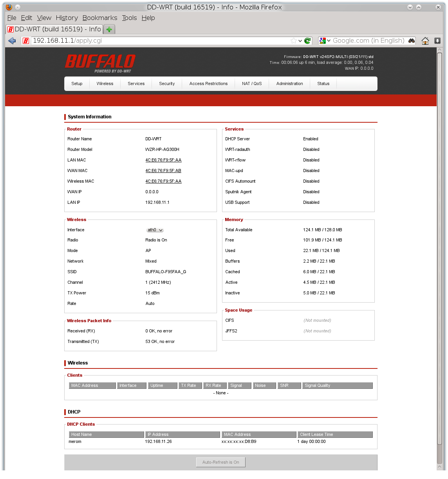The image size is (448, 479).
Task: Click the LAN MAC address link
Action: pyautogui.click(x=163, y=160)
